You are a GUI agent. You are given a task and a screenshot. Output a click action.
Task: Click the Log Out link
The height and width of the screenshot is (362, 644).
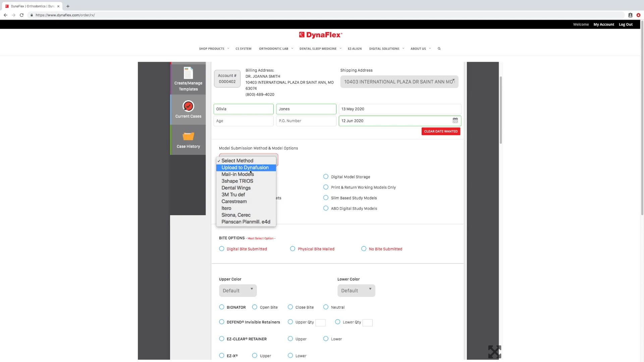point(626,24)
